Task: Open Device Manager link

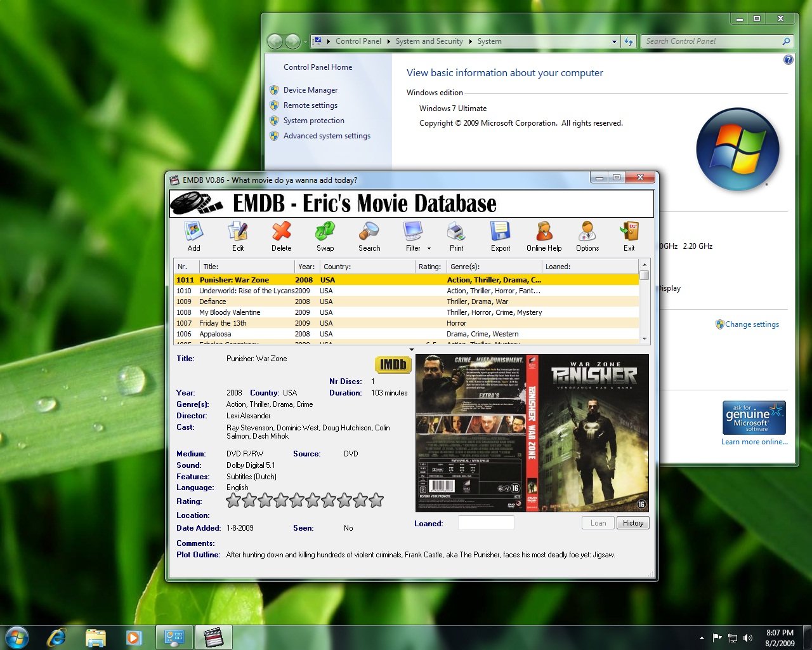Action: click(x=310, y=90)
